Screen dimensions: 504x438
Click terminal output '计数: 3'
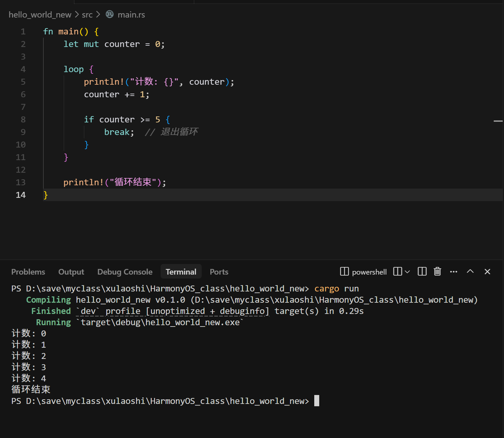coord(29,367)
